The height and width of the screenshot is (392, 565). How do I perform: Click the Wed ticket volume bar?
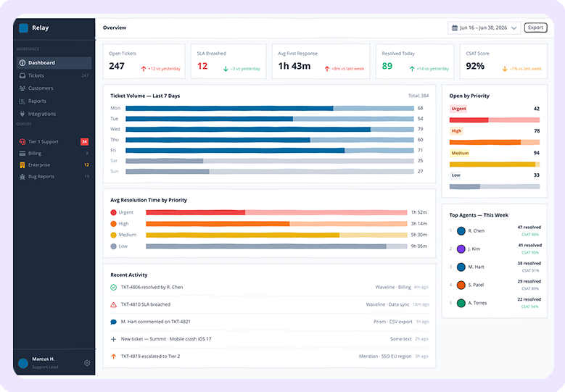point(270,129)
